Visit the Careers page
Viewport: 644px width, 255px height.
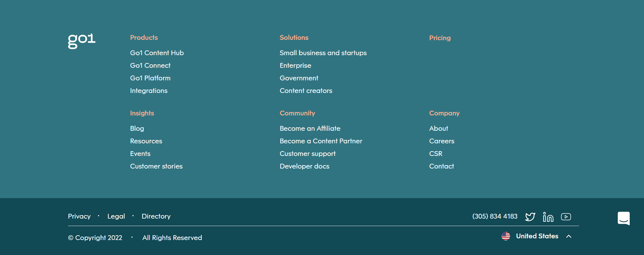[441, 141]
